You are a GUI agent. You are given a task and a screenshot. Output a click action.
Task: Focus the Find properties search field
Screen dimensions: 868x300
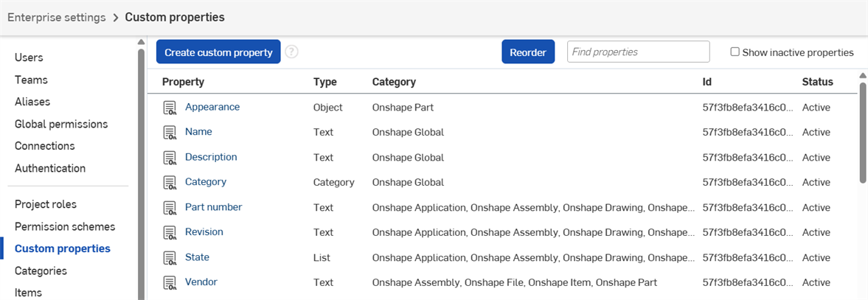(638, 52)
